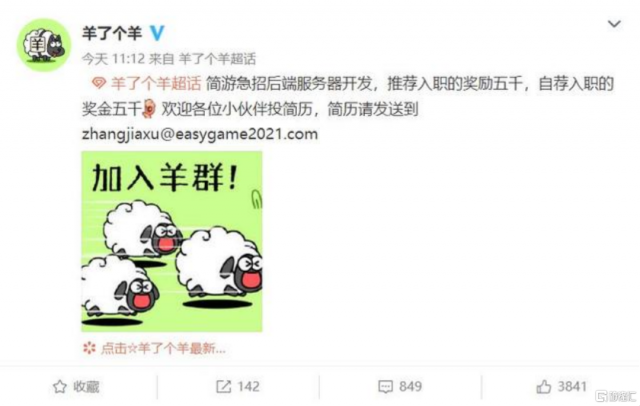This screenshot has width=640, height=406.
Task: Like the post with thumbs-up icon
Action: pyautogui.click(x=543, y=386)
